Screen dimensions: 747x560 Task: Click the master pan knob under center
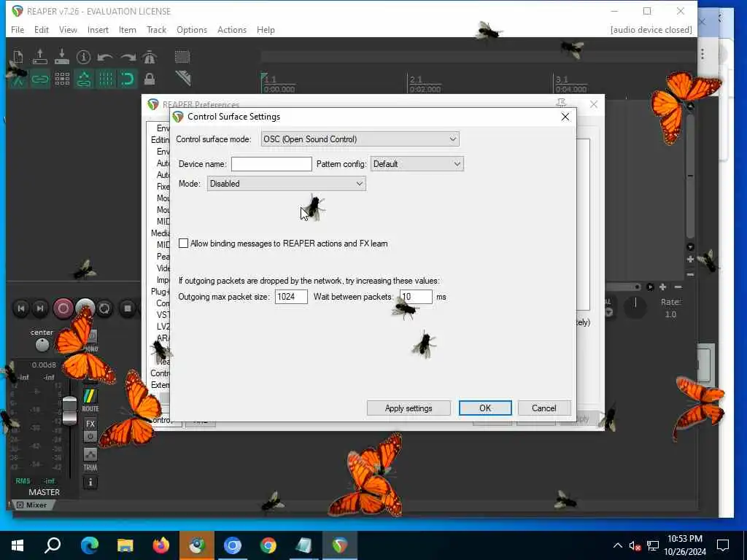pyautogui.click(x=42, y=345)
